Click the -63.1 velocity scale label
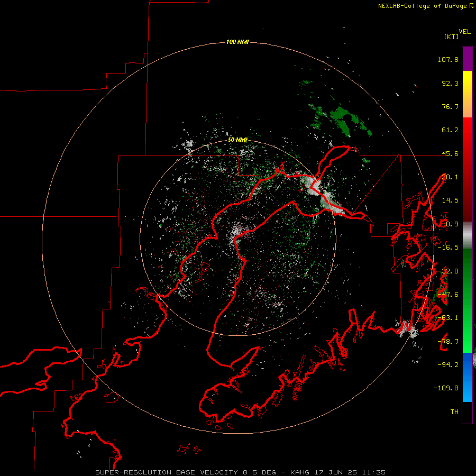The height and width of the screenshot is (476, 476). 448,318
